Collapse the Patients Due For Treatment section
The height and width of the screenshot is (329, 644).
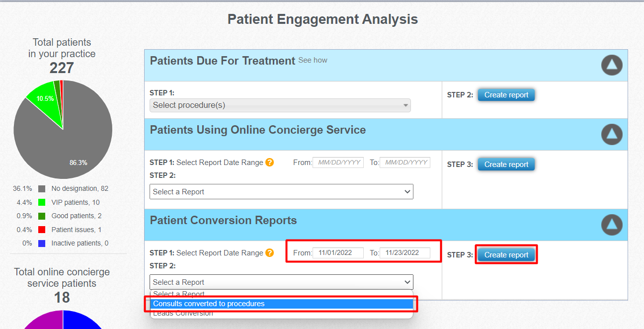612,65
